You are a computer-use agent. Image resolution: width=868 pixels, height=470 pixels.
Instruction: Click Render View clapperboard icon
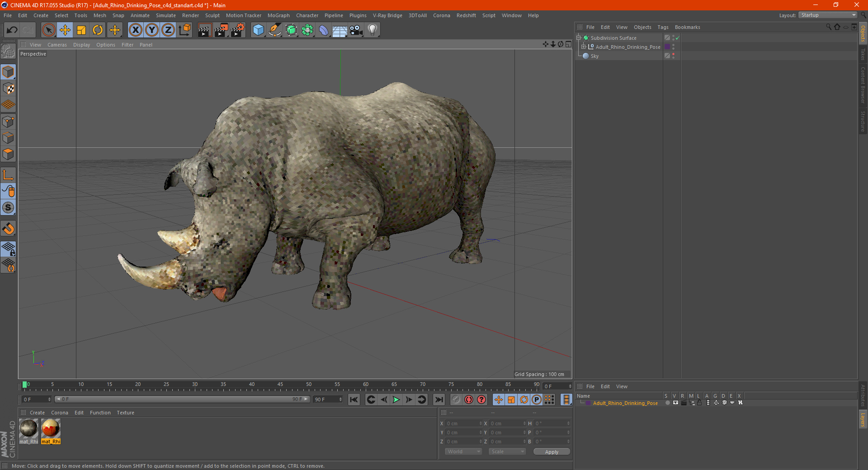point(204,30)
